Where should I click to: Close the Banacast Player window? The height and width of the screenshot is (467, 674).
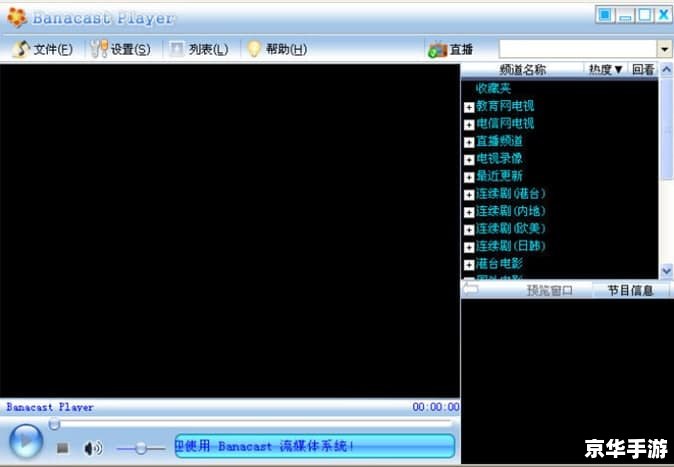coord(664,15)
